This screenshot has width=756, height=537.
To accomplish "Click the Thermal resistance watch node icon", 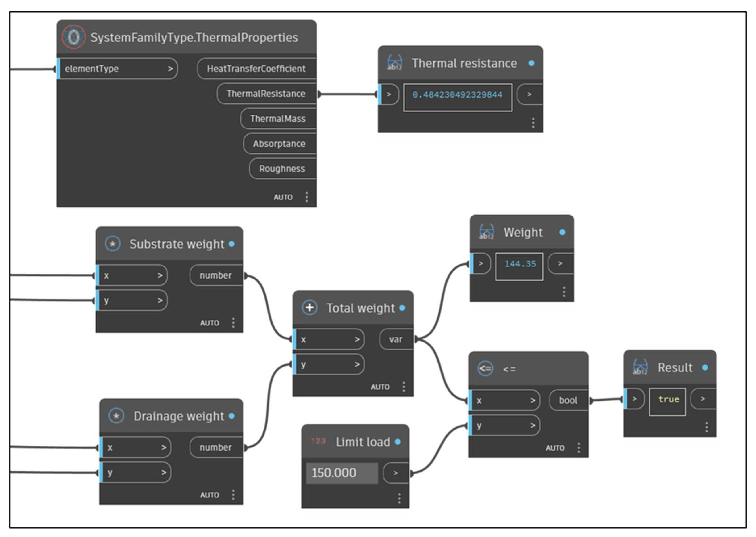I will click(x=395, y=63).
